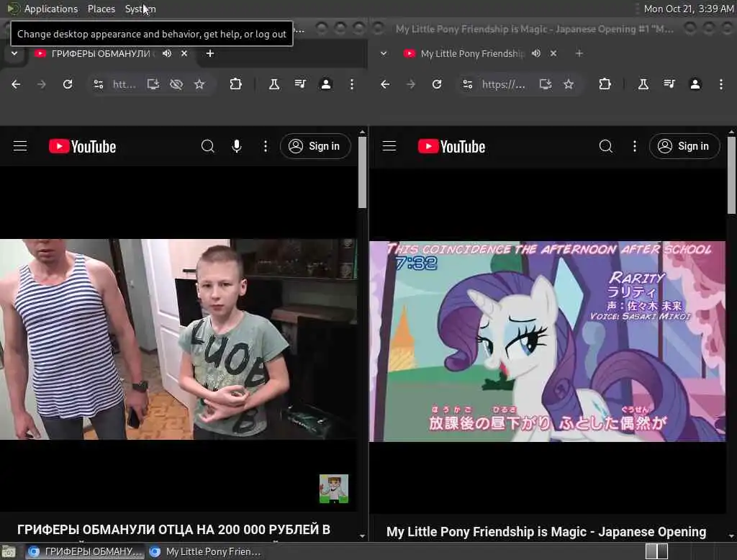Image resolution: width=737 pixels, height=560 pixels.
Task: Go forward in the right browser window
Action: click(x=411, y=84)
